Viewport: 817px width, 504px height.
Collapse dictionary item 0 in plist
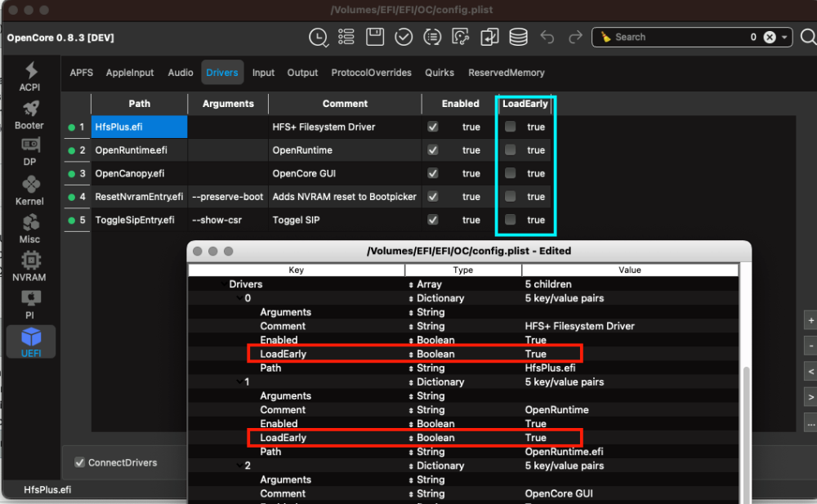239,298
